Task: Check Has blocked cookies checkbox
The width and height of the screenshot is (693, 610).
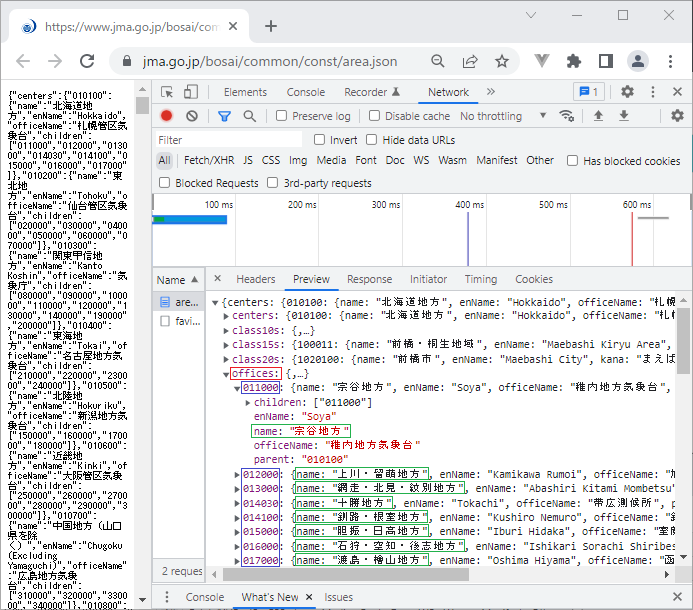Action: click(x=572, y=160)
